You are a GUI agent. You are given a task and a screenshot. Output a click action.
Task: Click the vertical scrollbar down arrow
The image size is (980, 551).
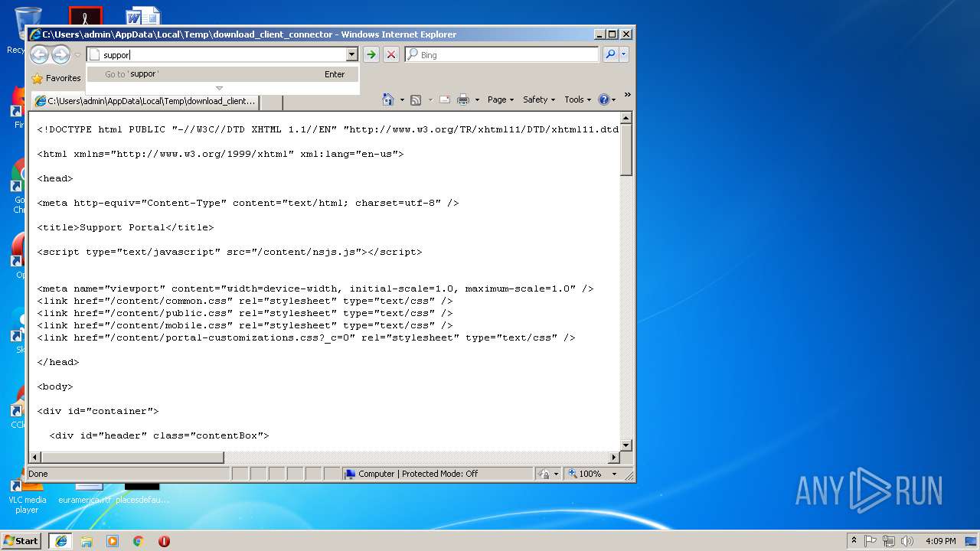pyautogui.click(x=626, y=445)
